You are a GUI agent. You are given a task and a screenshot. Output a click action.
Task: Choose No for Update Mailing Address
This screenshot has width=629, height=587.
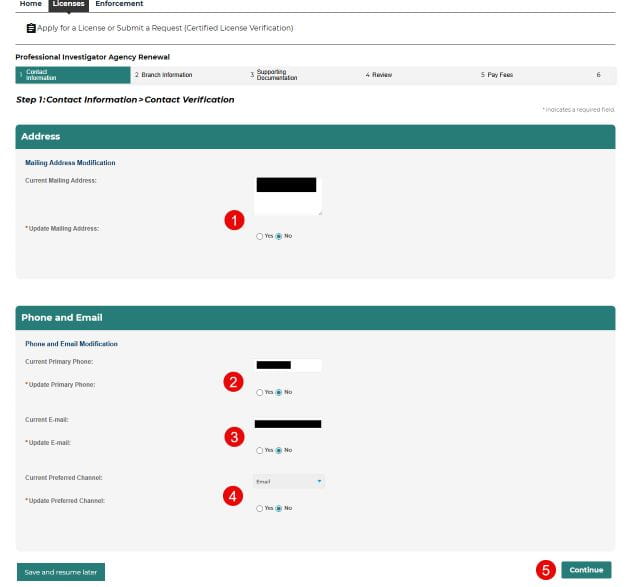pos(279,236)
